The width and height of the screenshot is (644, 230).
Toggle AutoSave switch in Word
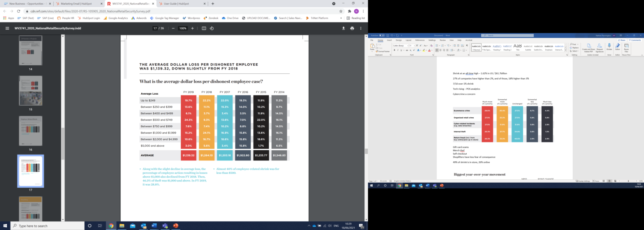click(x=382, y=36)
